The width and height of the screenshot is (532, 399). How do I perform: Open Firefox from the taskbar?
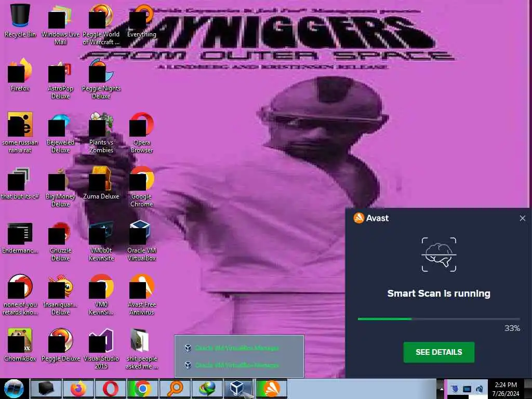click(78, 389)
